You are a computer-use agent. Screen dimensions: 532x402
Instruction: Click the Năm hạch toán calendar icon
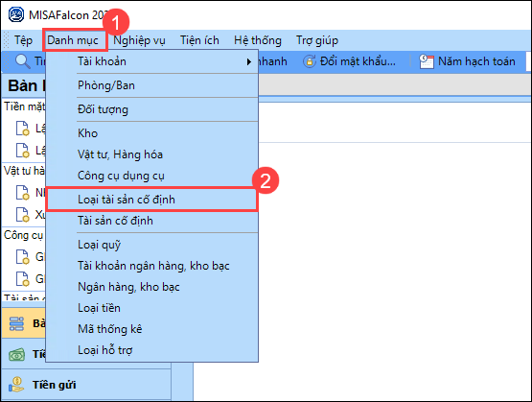427,61
